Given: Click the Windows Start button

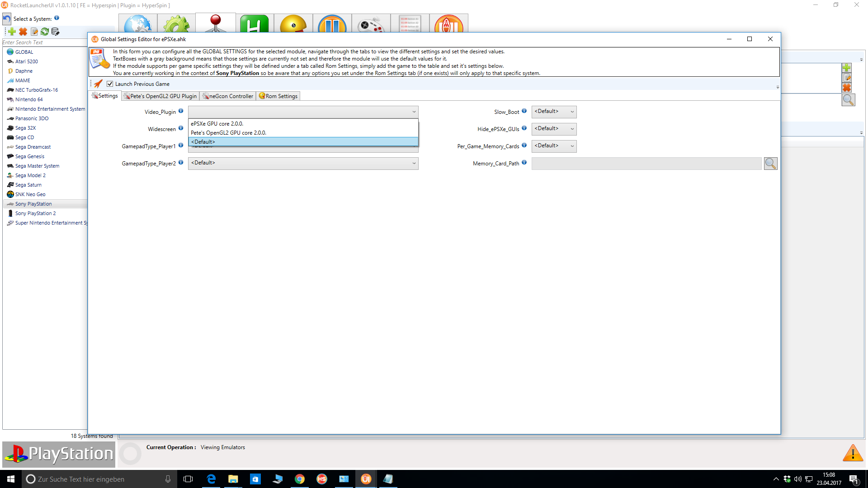Looking at the screenshot, I should (x=11, y=479).
